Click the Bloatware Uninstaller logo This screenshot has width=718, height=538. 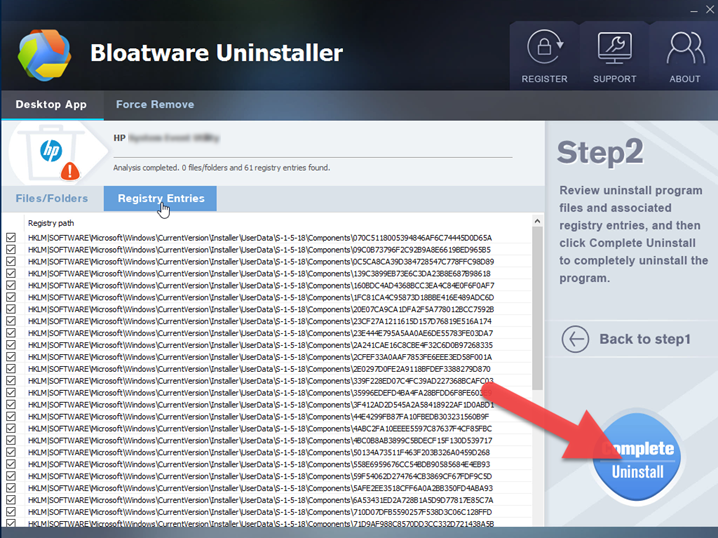click(x=44, y=55)
